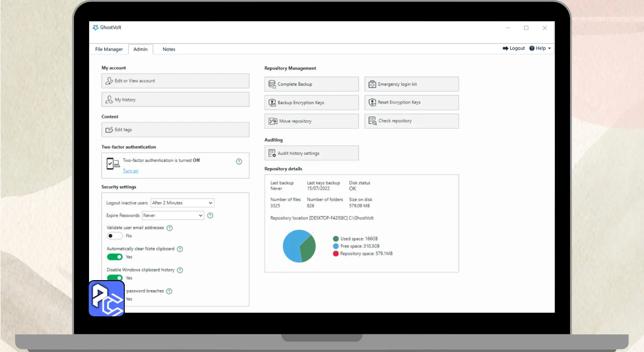Click the Audit history settings icon

272,153
